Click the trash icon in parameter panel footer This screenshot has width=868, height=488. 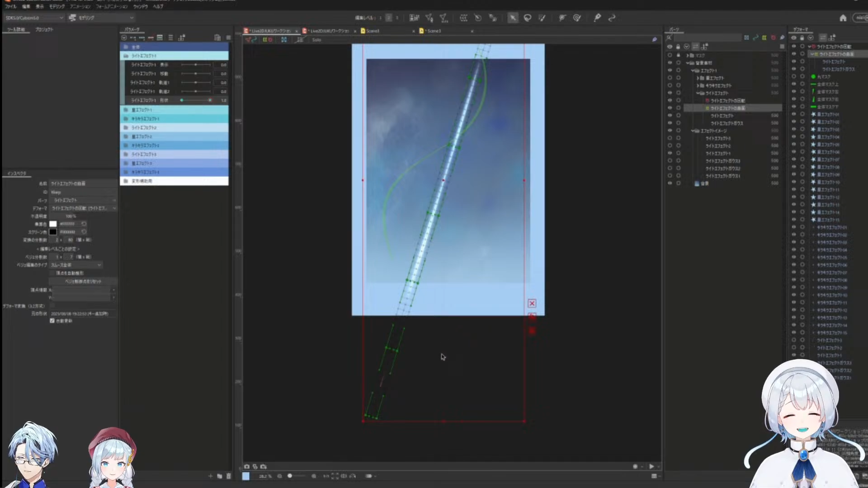[x=229, y=476]
